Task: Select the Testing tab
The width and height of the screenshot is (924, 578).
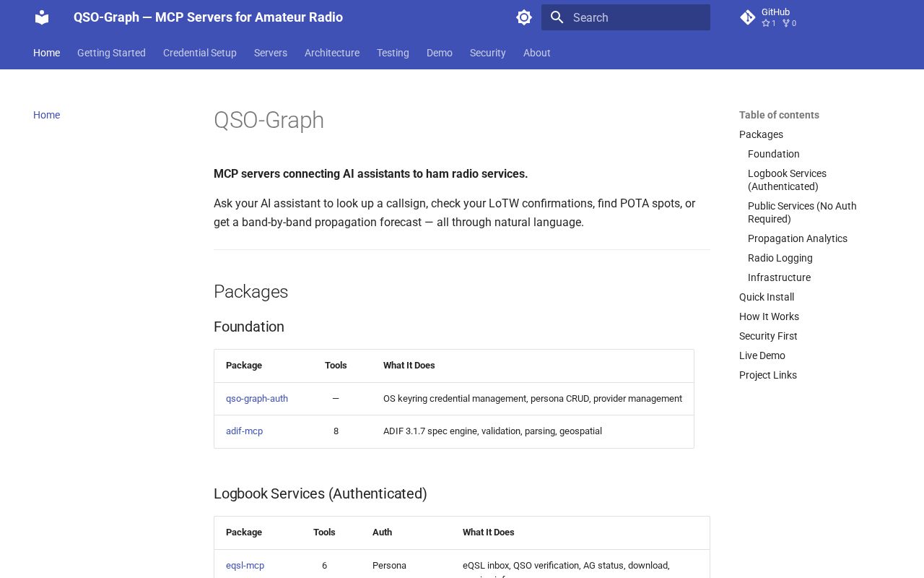Action: point(393,53)
